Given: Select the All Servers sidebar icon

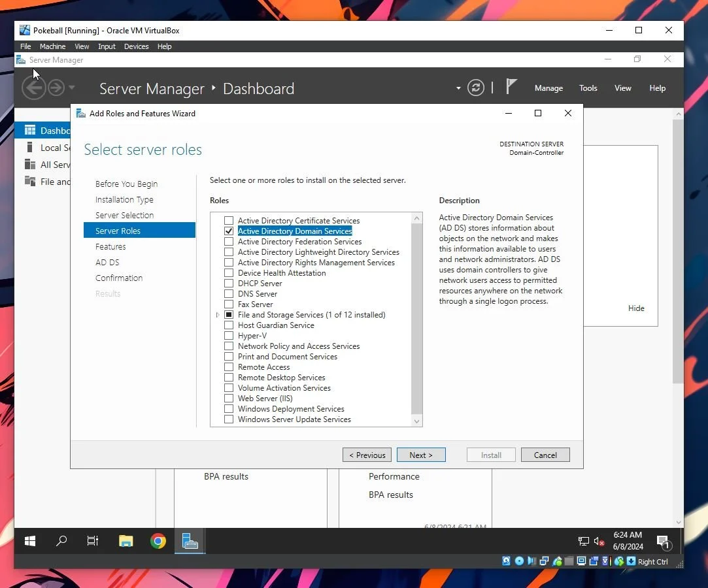Looking at the screenshot, I should tap(30, 164).
